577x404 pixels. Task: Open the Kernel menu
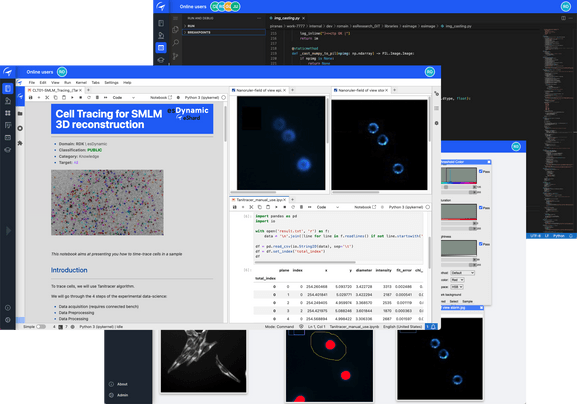pyautogui.click(x=81, y=82)
